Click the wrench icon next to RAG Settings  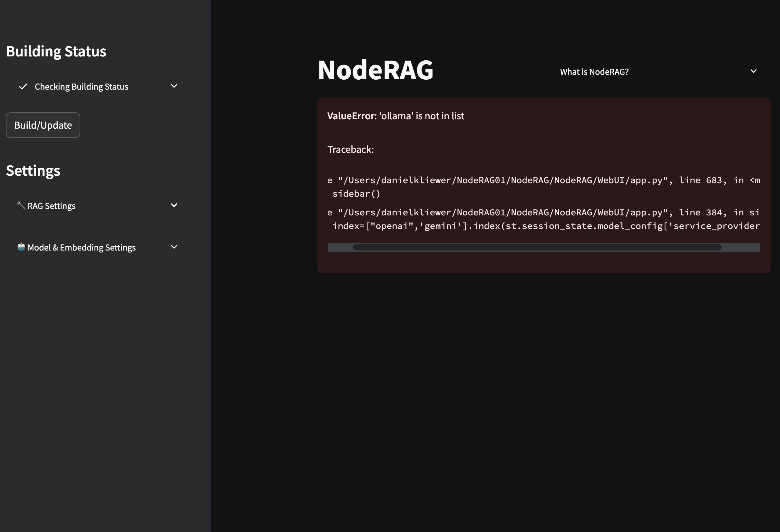[21, 205]
